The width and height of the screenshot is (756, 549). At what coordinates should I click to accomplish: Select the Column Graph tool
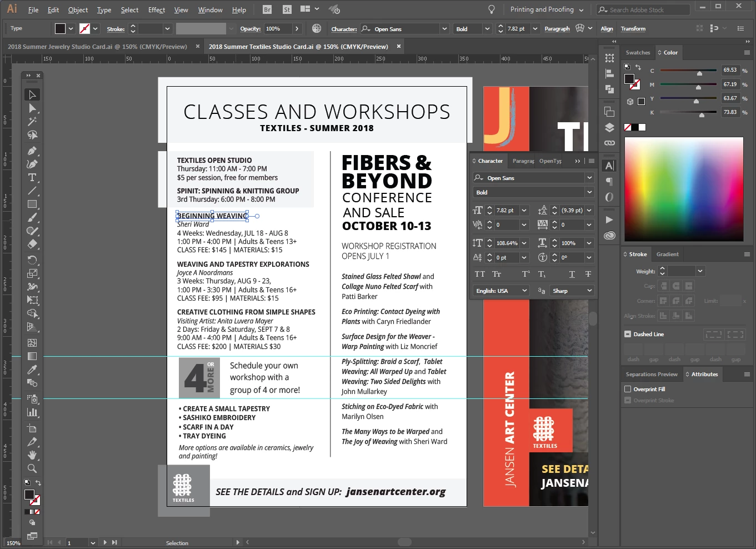pyautogui.click(x=32, y=412)
